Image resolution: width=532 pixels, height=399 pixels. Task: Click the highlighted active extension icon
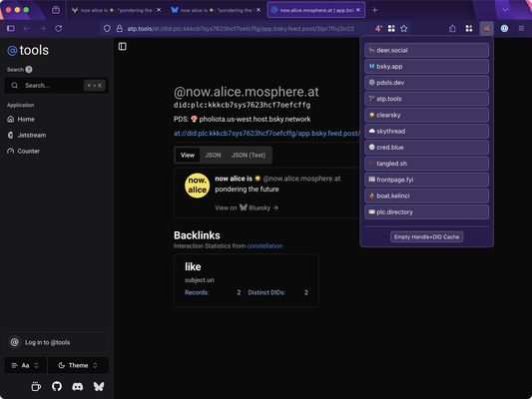(486, 29)
